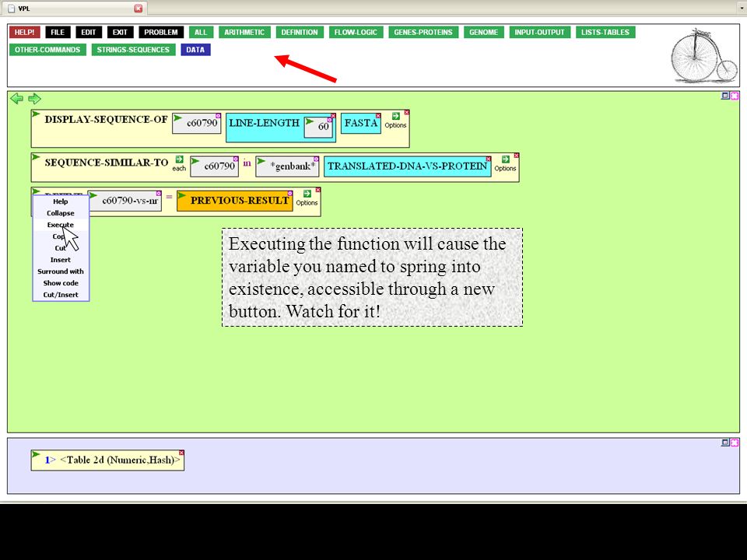Click the results pane blue window icon
This screenshot has width=747, height=560.
coord(725,443)
